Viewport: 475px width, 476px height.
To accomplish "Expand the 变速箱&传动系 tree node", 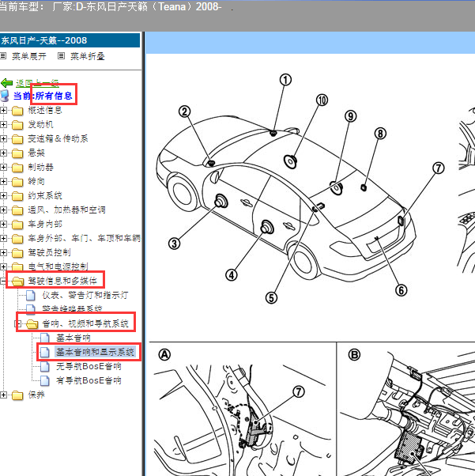I will pyautogui.click(x=3, y=138).
